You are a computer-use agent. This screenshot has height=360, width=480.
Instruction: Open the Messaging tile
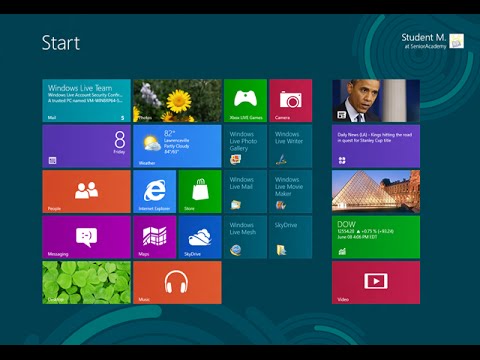click(86, 237)
